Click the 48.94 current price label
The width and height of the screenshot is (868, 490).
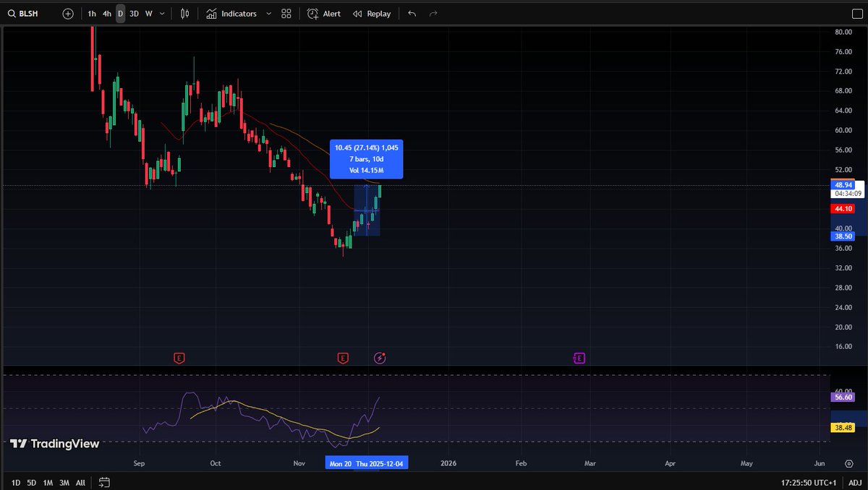(843, 184)
